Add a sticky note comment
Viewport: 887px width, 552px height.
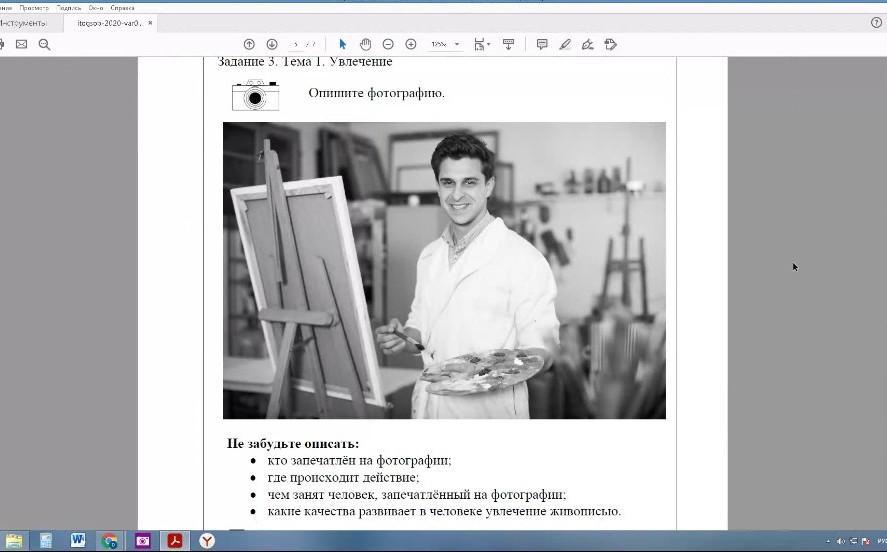(542, 44)
